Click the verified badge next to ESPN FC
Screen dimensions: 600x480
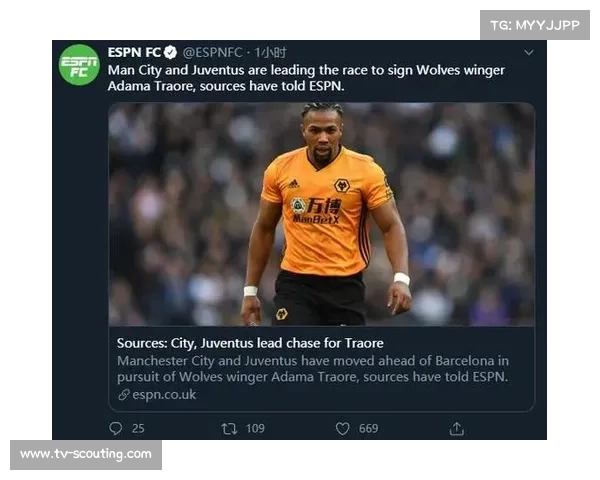[x=171, y=52]
